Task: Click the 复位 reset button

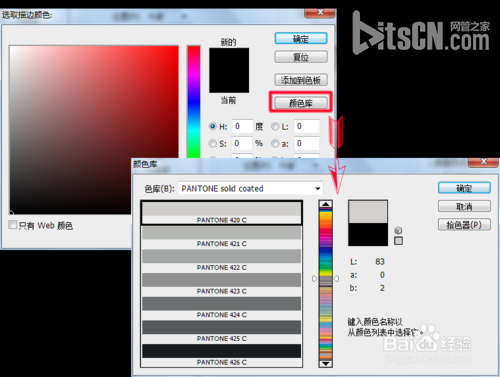Action: 301,57
